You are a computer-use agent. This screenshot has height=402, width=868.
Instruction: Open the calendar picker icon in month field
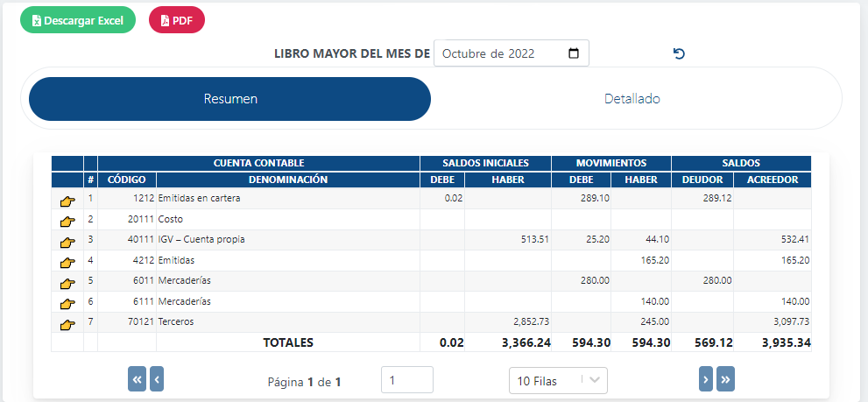(x=574, y=53)
